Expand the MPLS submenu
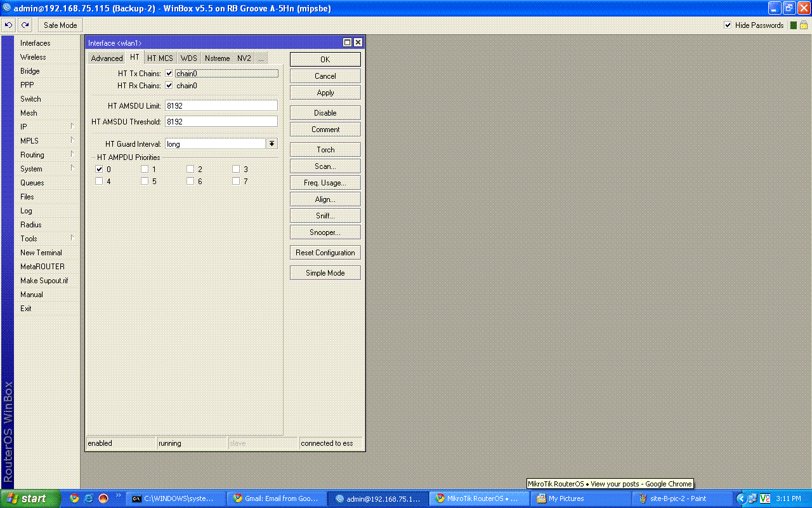Viewport: 812px width, 508px height. click(x=48, y=141)
